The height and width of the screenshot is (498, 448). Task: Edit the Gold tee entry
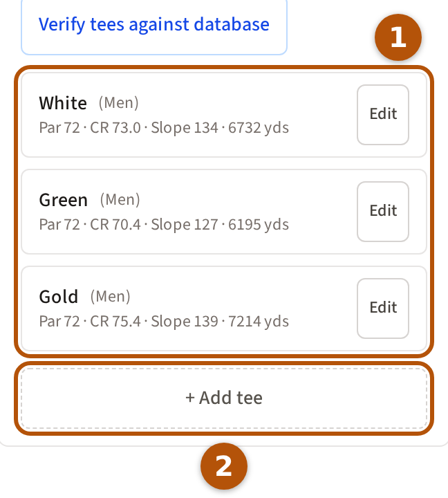click(383, 308)
